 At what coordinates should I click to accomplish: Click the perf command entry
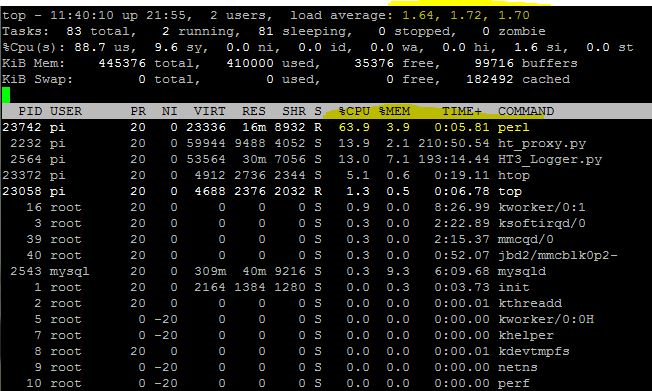pyautogui.click(x=514, y=384)
